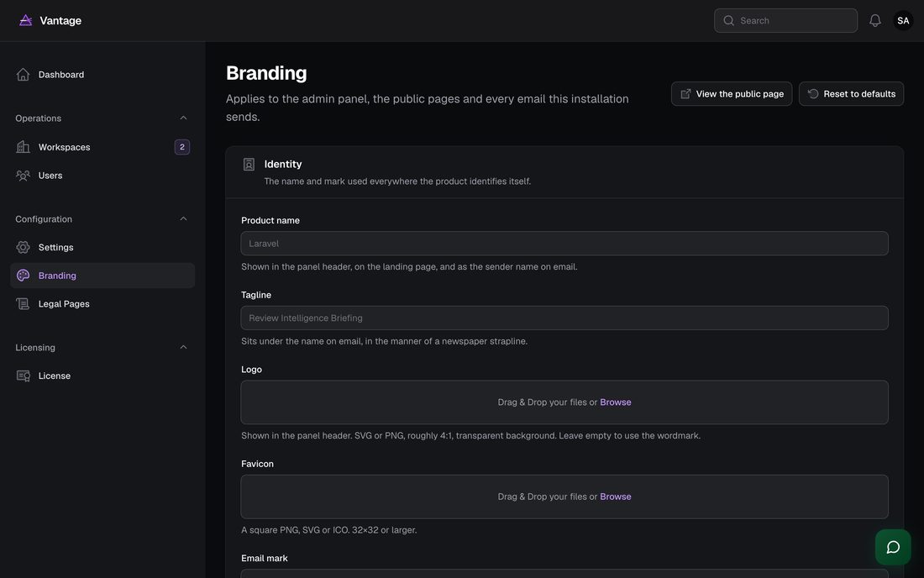Click the Favicon field label
Screen dimensions: 924x578
click(258, 464)
